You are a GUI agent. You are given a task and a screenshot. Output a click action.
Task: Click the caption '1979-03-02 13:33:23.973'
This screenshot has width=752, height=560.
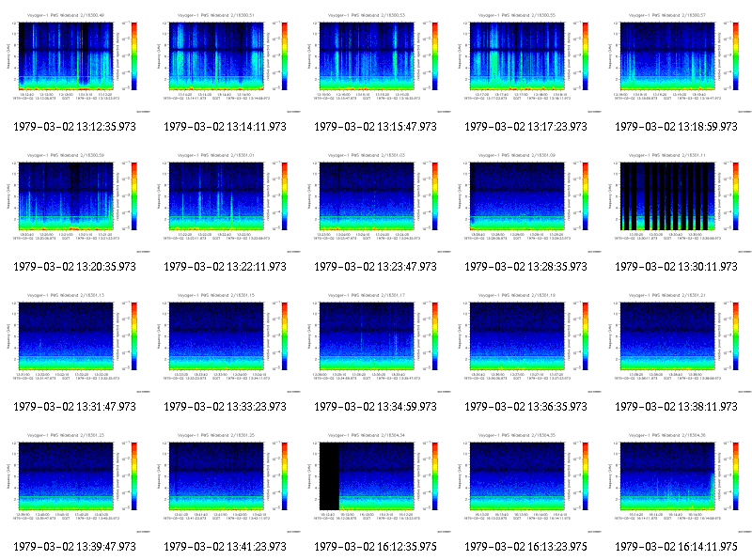pos(225,407)
